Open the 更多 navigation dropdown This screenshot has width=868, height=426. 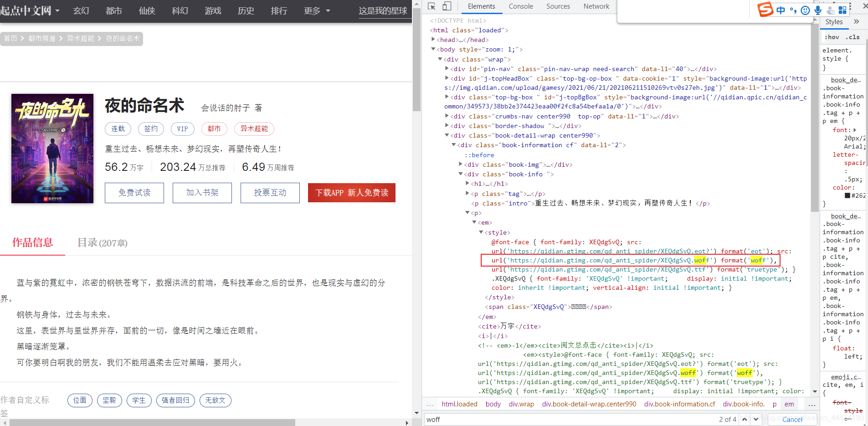317,10
